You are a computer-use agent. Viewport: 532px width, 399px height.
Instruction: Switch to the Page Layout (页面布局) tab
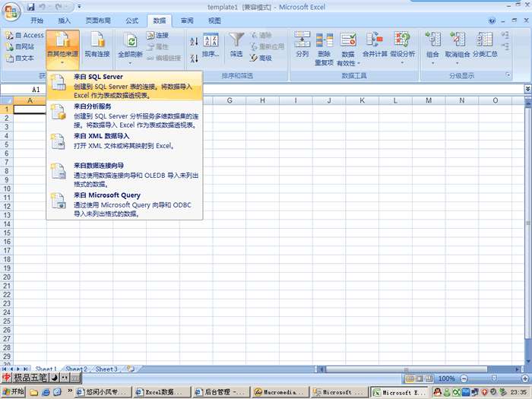pos(98,21)
